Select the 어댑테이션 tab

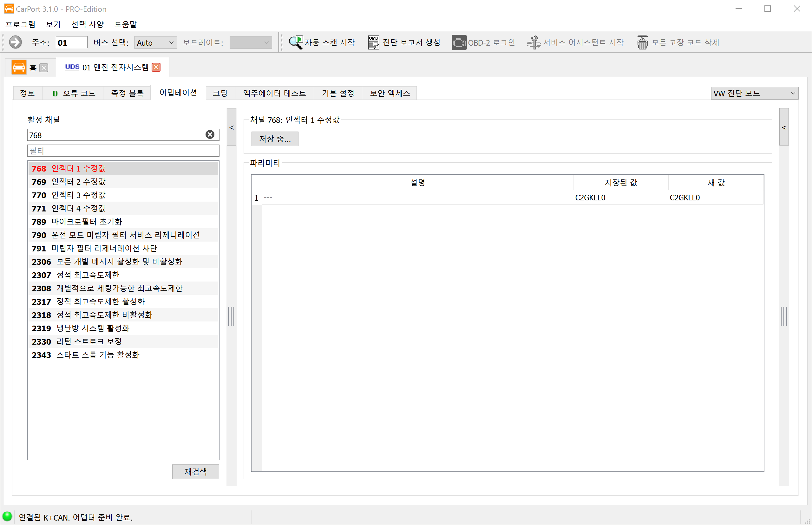pyautogui.click(x=178, y=92)
